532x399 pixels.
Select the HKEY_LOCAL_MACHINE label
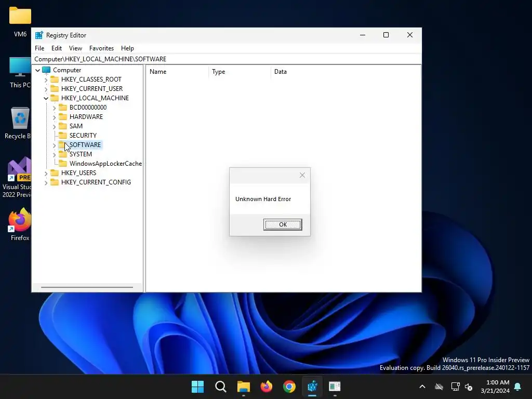(x=95, y=98)
